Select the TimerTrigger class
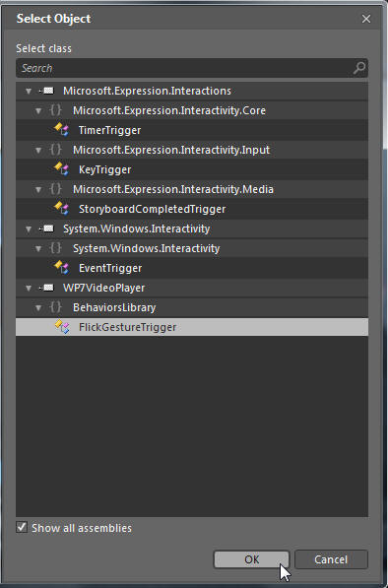Image resolution: width=388 pixels, height=588 pixels. (192, 130)
